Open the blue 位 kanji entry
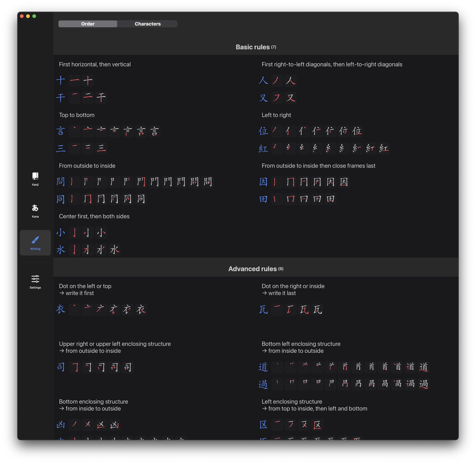476x463 pixels. pos(263,131)
